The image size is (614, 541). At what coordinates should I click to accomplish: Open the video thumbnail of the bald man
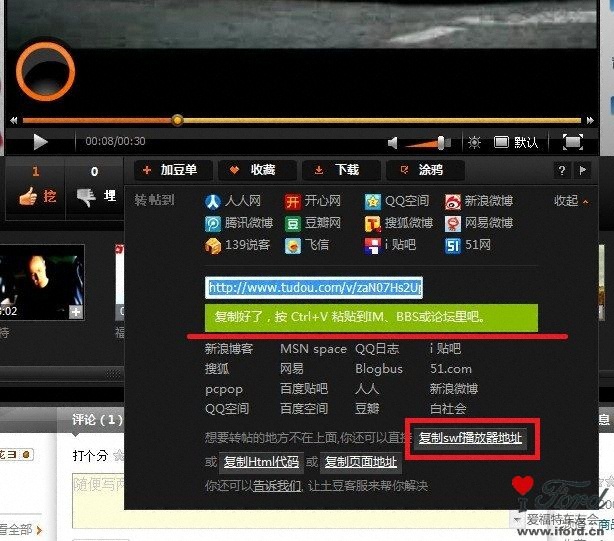pyautogui.click(x=42, y=282)
